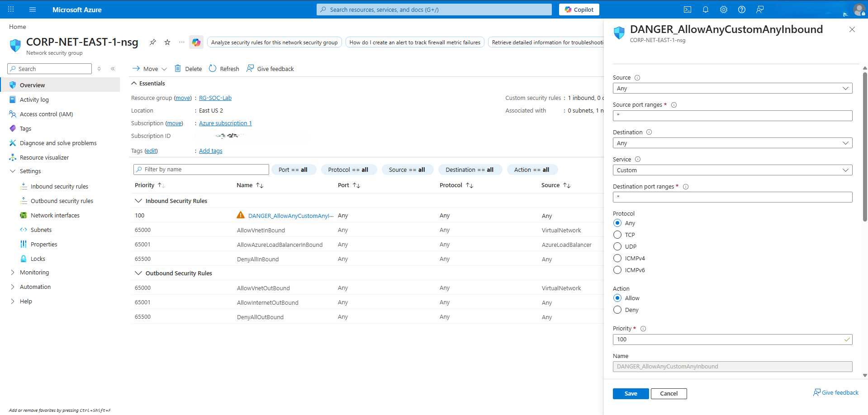The height and width of the screenshot is (415, 868).
Task: Open the more options ellipsis next to the star
Action: point(182,42)
